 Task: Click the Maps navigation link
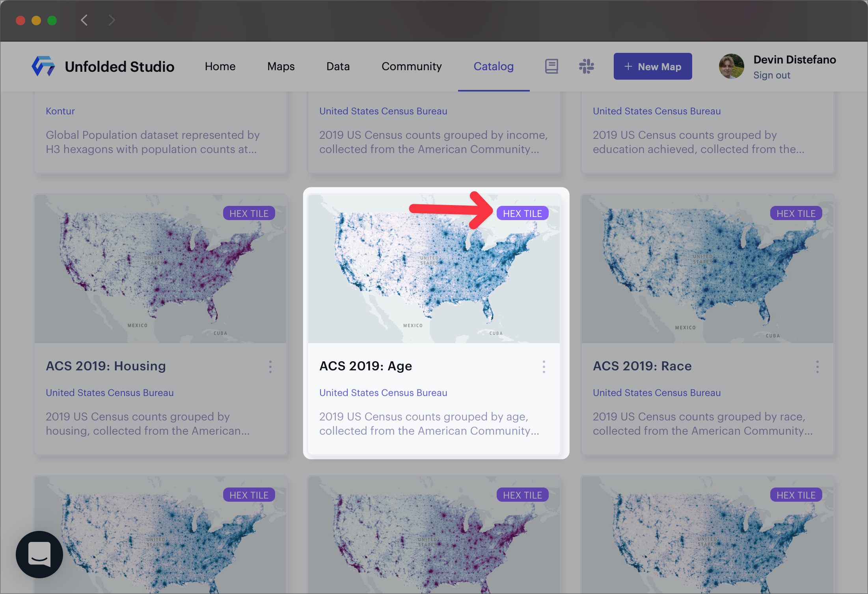tap(280, 66)
